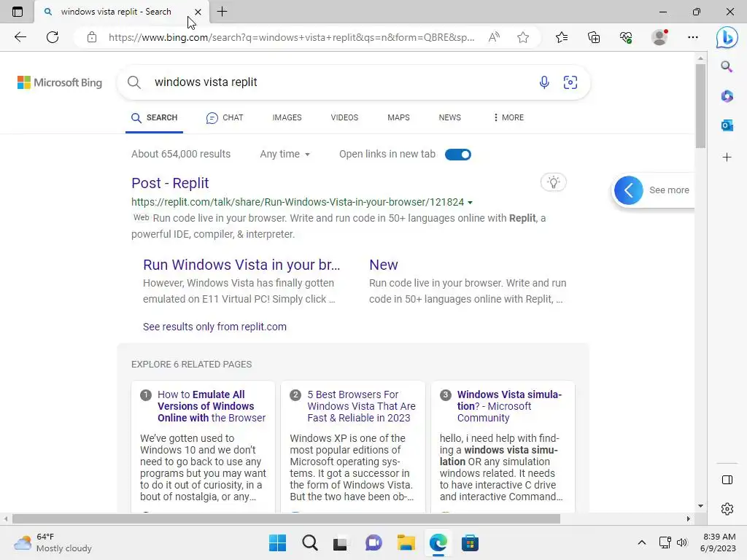Show hidden system tray icons
747x560 pixels.
[642, 542]
